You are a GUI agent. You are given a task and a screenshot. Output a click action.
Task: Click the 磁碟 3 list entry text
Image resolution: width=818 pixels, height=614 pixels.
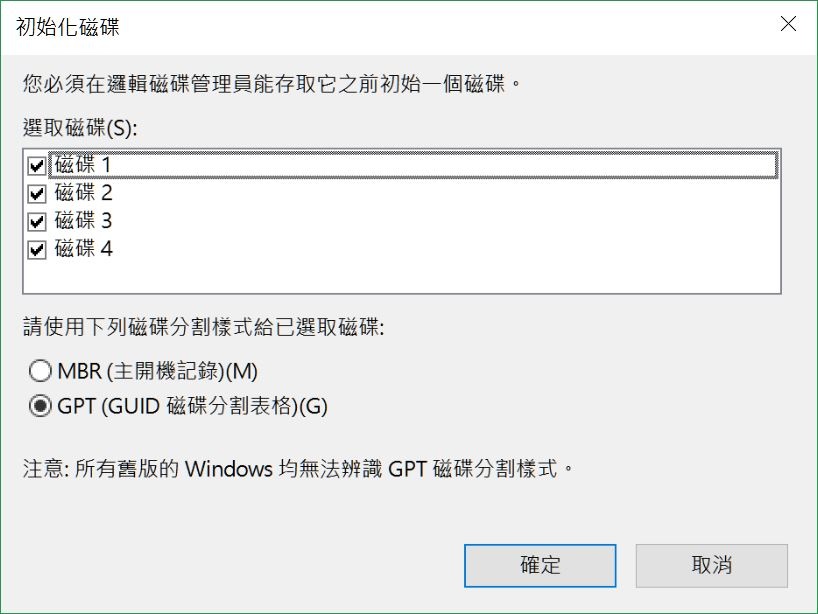tap(84, 221)
